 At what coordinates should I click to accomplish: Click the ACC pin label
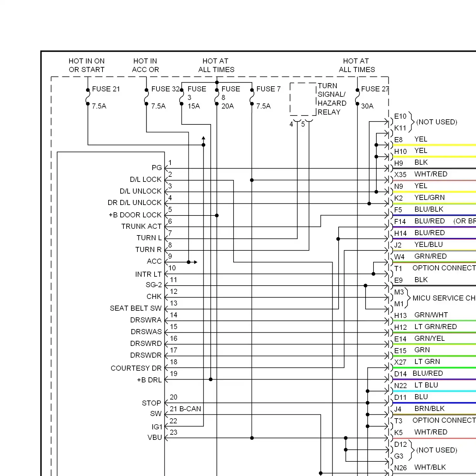coord(154,261)
